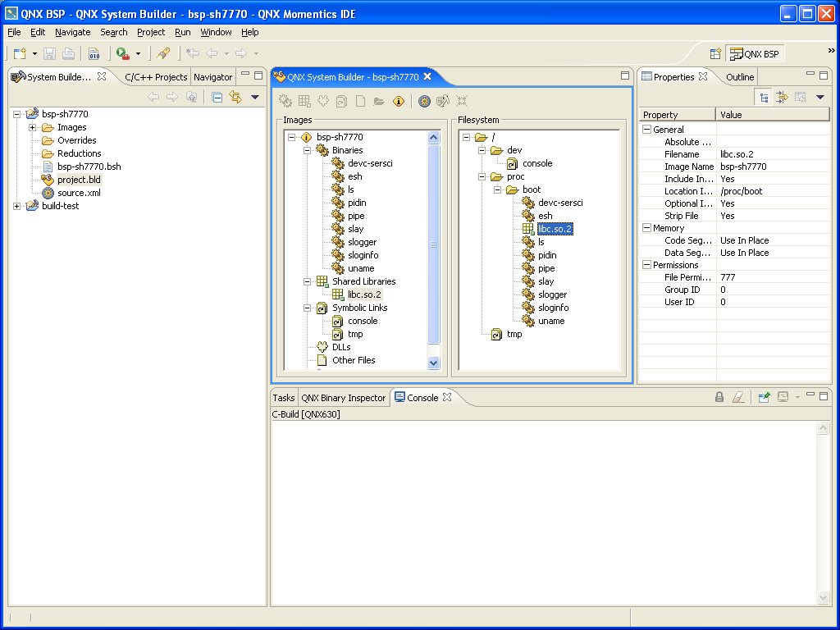Expand the build-test project node
Screen dimensions: 840x630
click(x=17, y=206)
